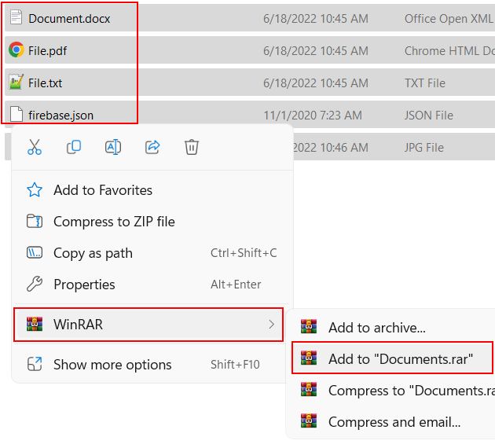Screen dimensions: 495x448
Task: Choose Compress to ZIP file
Action: click(114, 222)
